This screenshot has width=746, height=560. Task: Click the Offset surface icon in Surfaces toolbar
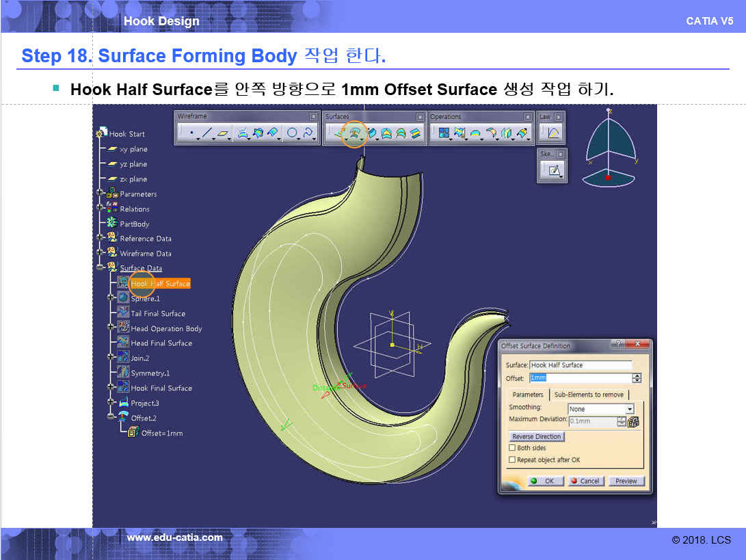pos(354,133)
